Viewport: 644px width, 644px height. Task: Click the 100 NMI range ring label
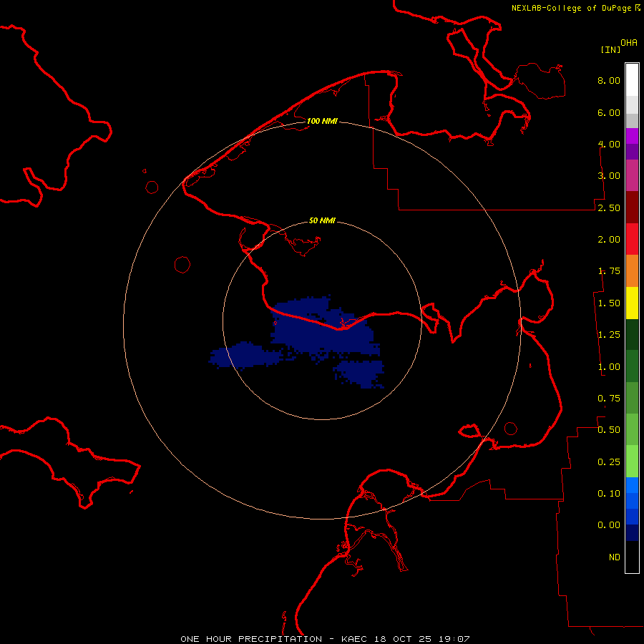tap(322, 121)
